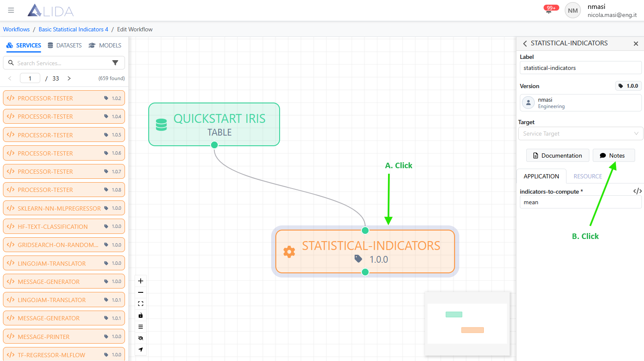The image size is (644, 361).
Task: Open the Notes button
Action: [x=613, y=156]
